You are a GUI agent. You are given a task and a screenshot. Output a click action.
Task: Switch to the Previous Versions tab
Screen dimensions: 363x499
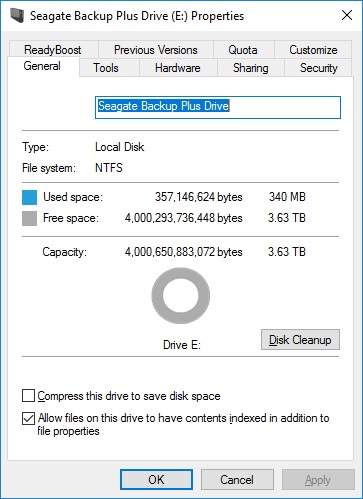pos(156,50)
